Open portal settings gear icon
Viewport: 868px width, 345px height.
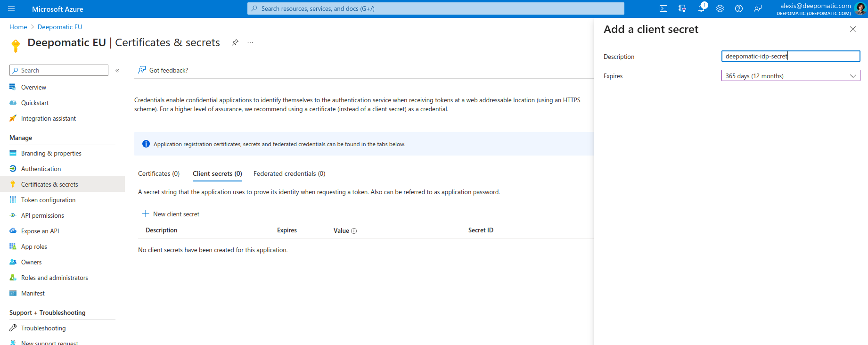pos(720,9)
